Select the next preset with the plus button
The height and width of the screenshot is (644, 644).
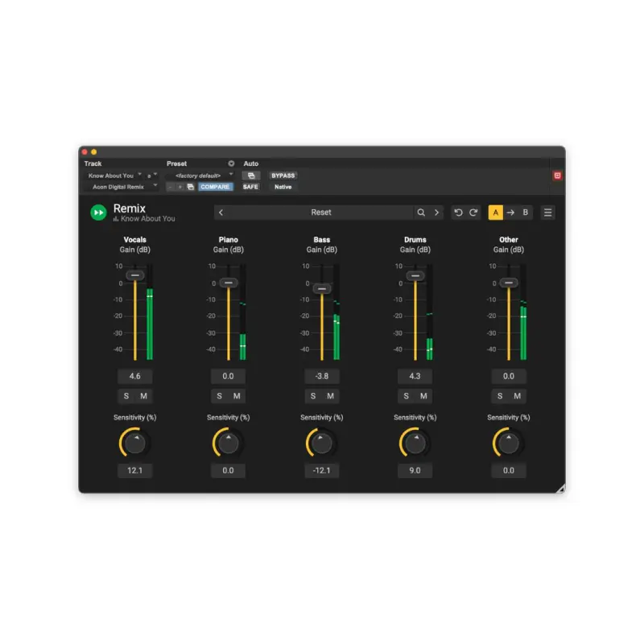pos(180,187)
